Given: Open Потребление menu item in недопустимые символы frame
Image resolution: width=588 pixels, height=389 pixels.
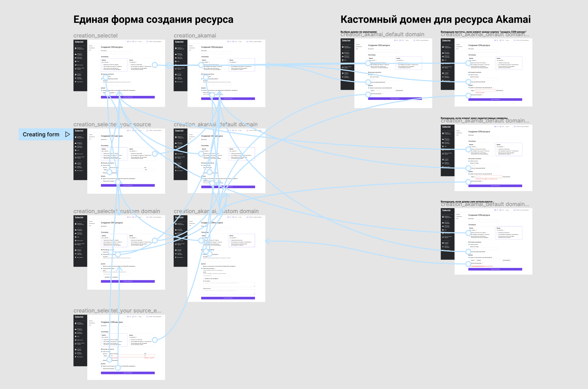Looking at the screenshot, I should pos(459,133).
